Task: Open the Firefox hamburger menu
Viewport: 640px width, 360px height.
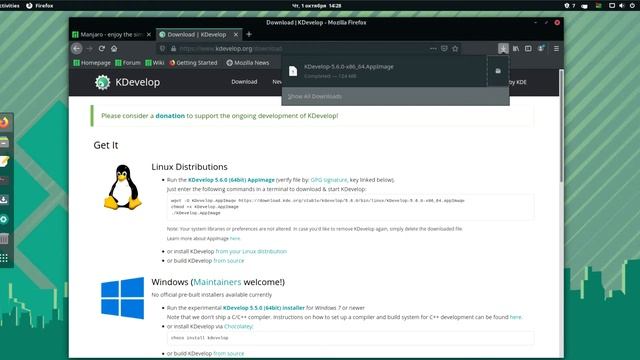Action: pyautogui.click(x=556, y=49)
